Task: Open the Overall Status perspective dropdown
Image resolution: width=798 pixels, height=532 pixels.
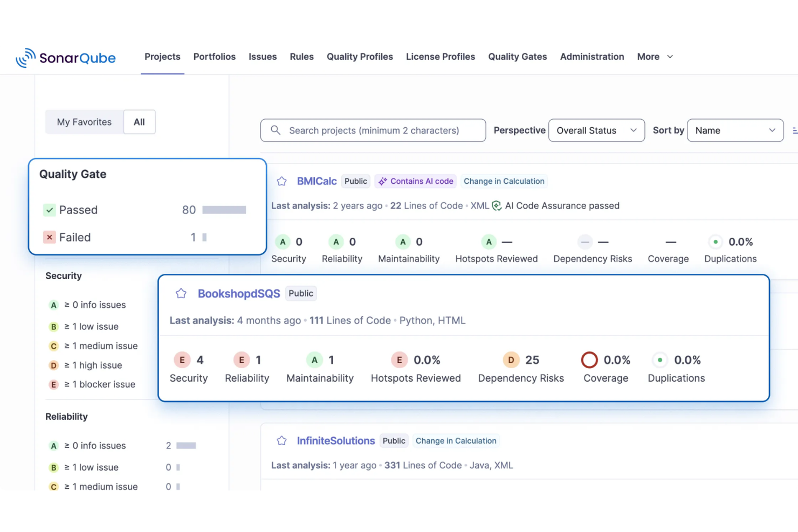Action: pos(596,130)
